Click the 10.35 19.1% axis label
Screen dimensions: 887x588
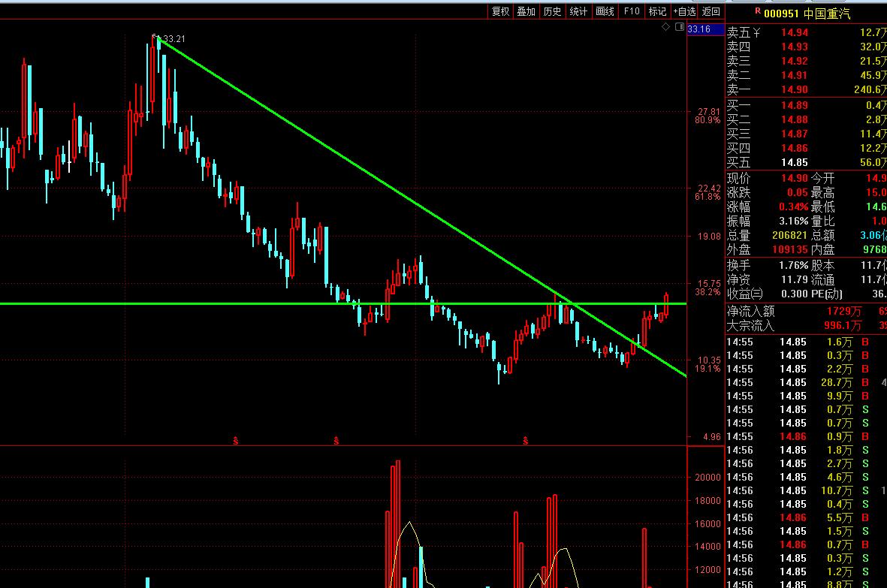click(x=708, y=364)
